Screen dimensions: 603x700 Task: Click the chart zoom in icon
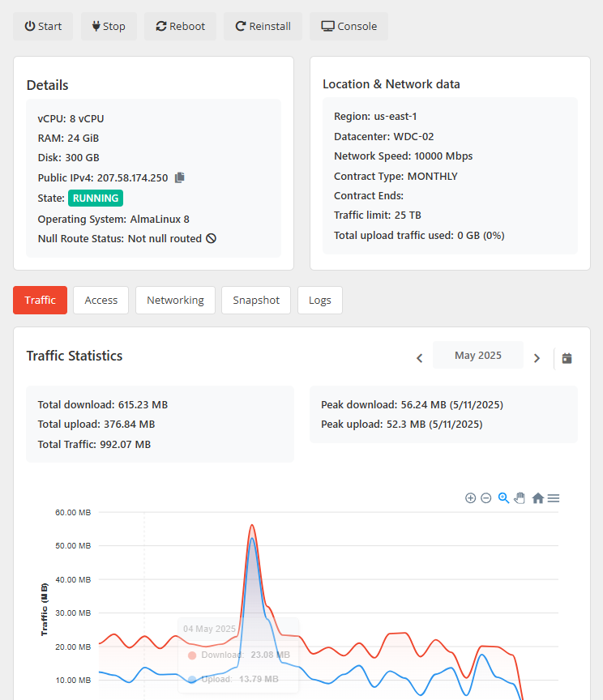(470, 498)
